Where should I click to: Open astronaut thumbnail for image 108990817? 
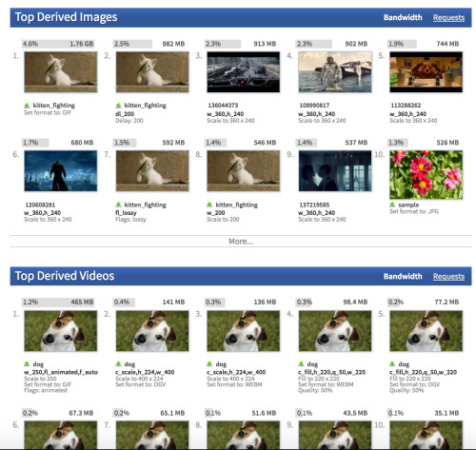click(x=335, y=72)
